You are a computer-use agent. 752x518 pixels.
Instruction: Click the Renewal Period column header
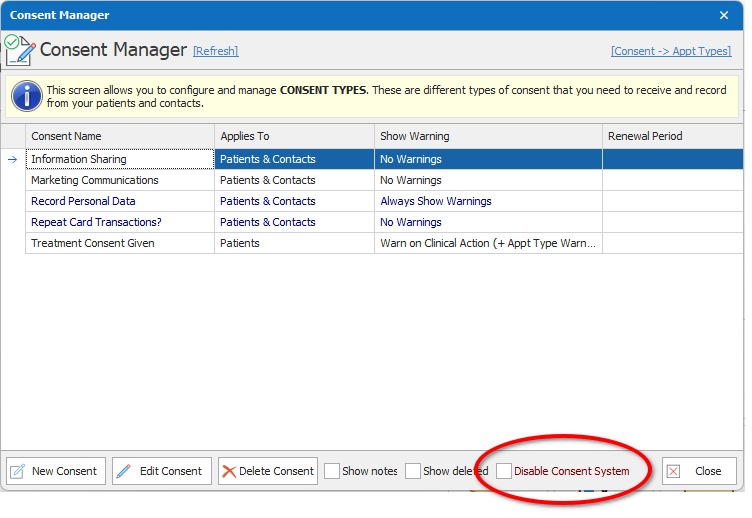click(x=672, y=136)
